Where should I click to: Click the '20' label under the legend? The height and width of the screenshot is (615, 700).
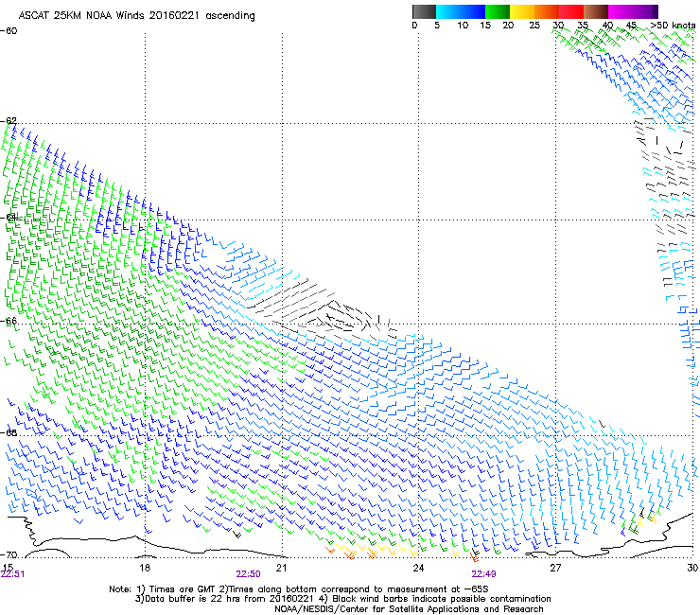click(508, 25)
